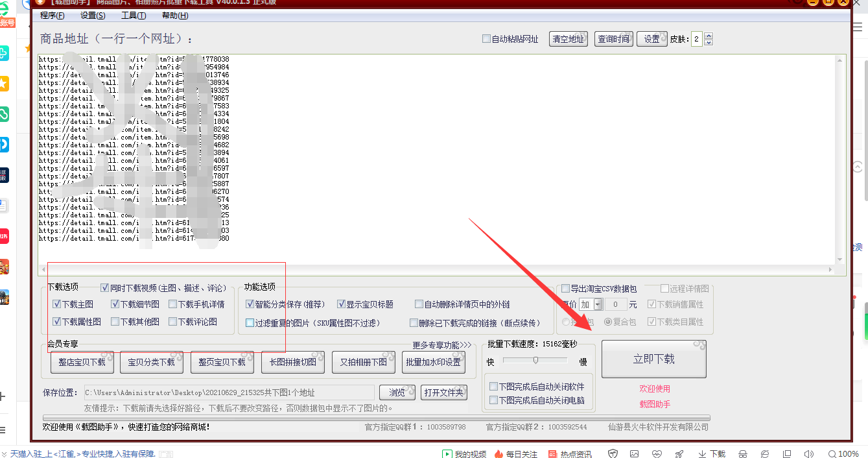Viewport: 868px width, 458px height.
Task: Toggle 下载主图 checkbox
Action: click(x=56, y=304)
